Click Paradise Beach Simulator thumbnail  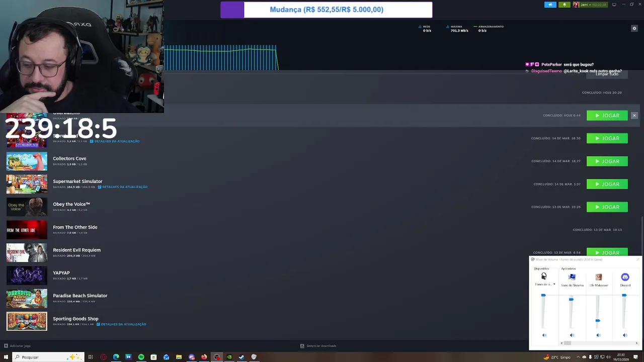pos(27,299)
